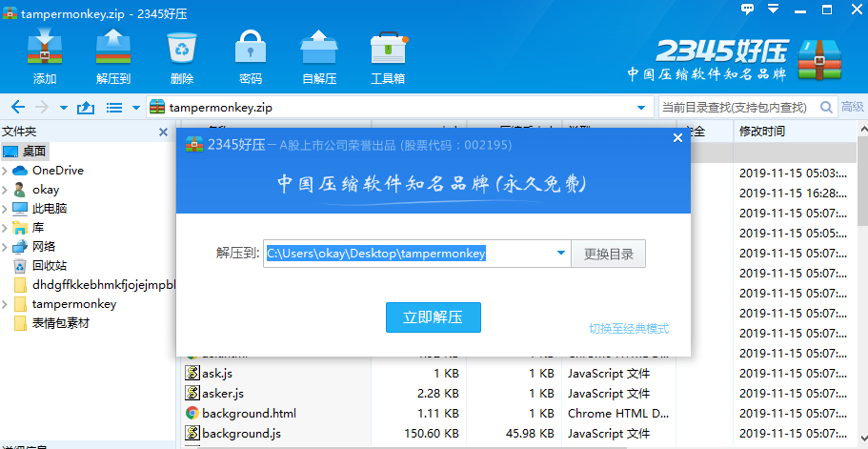Click the vertical scrollbar up arrow
This screenshot has width=868, height=449.
[863, 130]
